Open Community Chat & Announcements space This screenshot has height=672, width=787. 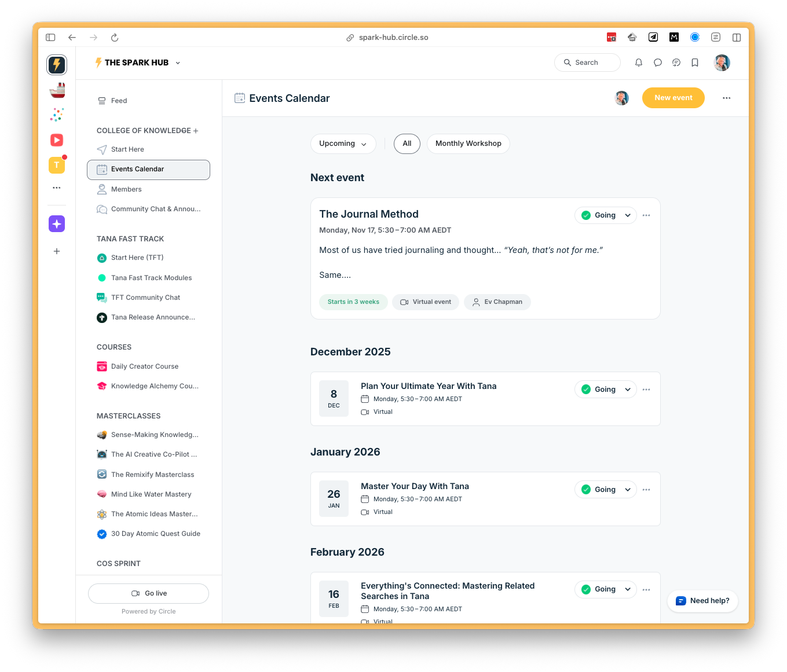pos(149,209)
